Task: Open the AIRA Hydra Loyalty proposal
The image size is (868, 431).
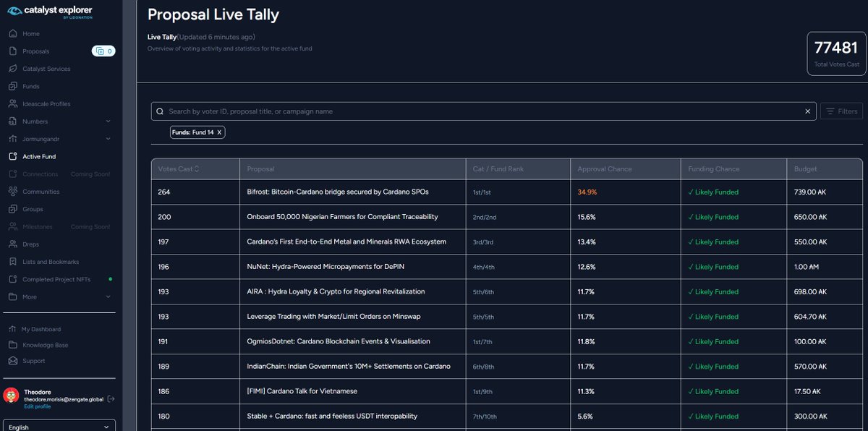Action: (336, 291)
